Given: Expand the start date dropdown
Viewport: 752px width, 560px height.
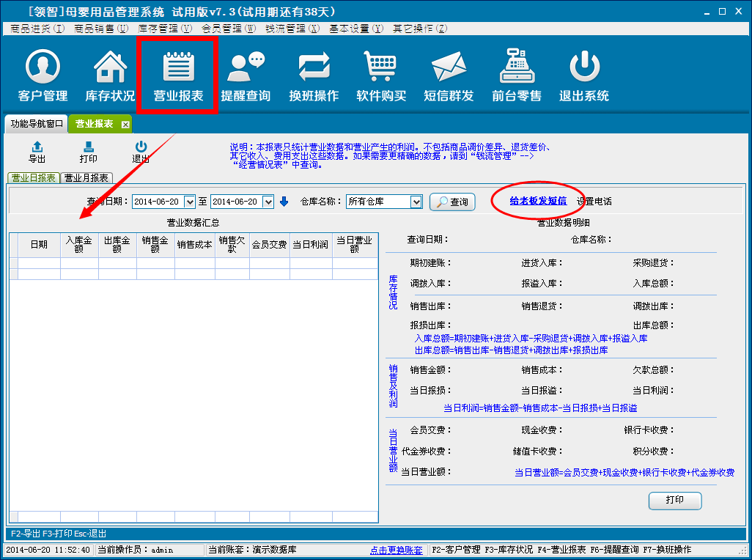Looking at the screenshot, I should coord(190,202).
